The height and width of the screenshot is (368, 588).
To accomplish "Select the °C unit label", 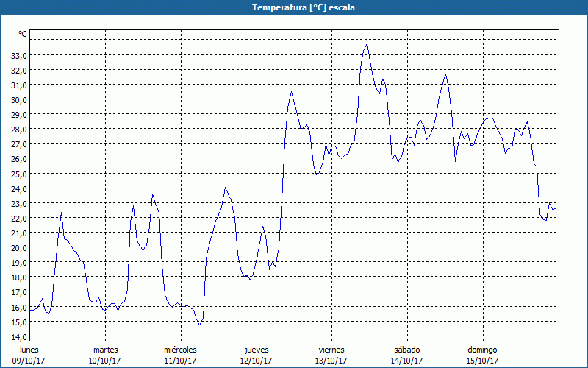I will [x=23, y=34].
